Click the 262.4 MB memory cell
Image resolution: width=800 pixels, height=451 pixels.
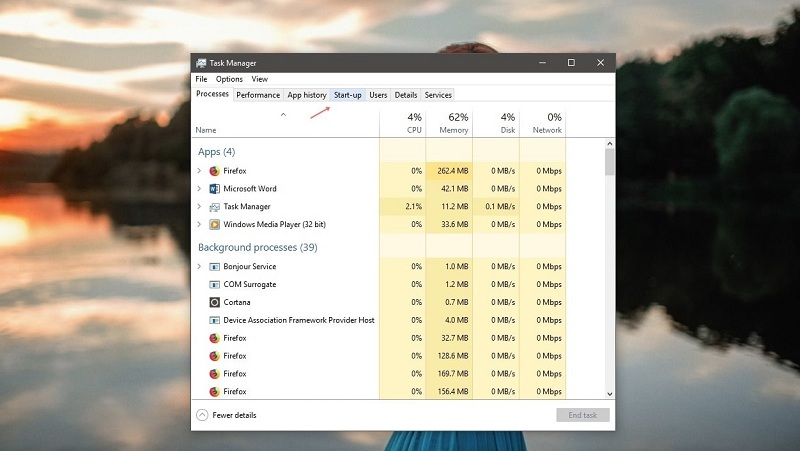[449, 171]
